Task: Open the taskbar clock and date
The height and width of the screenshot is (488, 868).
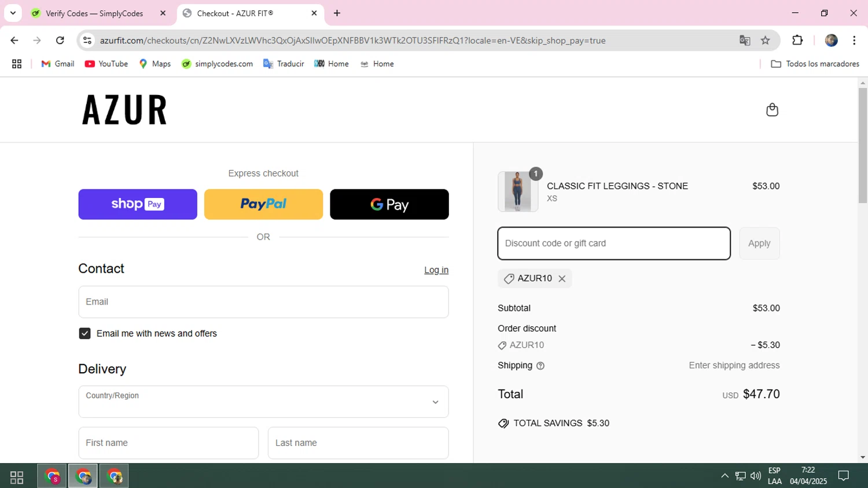Action: pos(808,476)
